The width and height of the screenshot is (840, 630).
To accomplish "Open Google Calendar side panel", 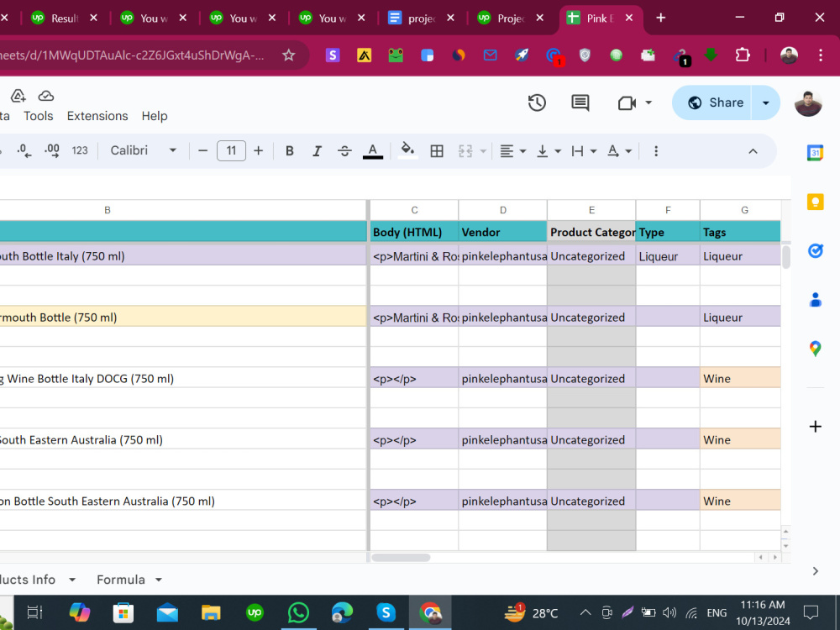I will coord(815,153).
